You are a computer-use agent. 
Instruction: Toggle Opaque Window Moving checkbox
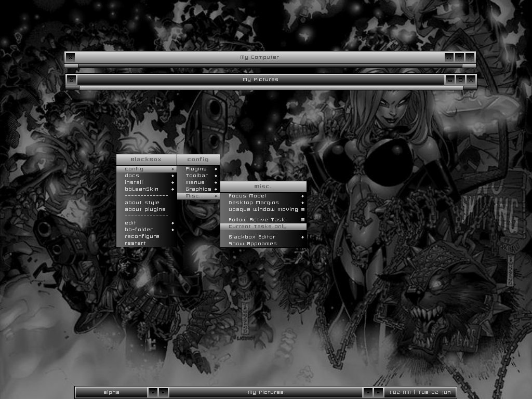click(303, 209)
